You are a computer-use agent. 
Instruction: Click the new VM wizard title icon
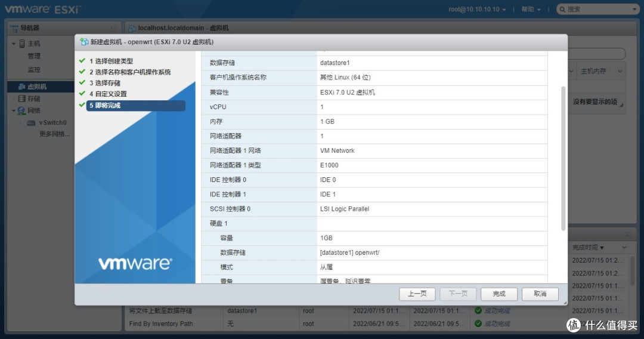tap(84, 42)
